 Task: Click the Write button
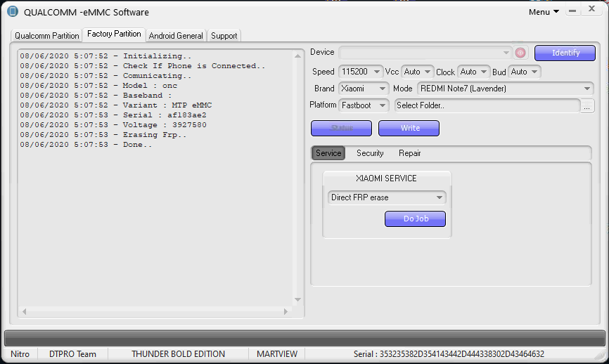coord(409,128)
